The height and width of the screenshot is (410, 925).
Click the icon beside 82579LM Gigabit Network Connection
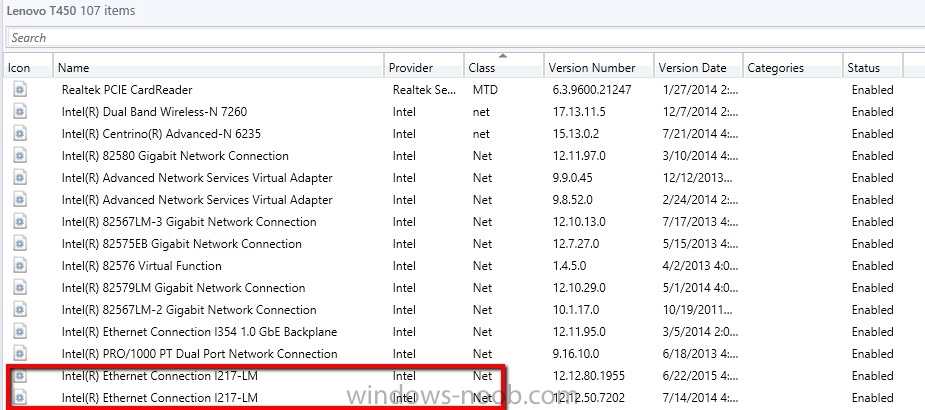pos(20,288)
